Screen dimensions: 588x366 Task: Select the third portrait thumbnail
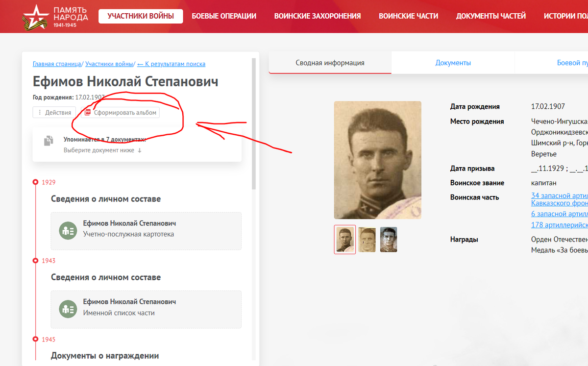tap(389, 240)
